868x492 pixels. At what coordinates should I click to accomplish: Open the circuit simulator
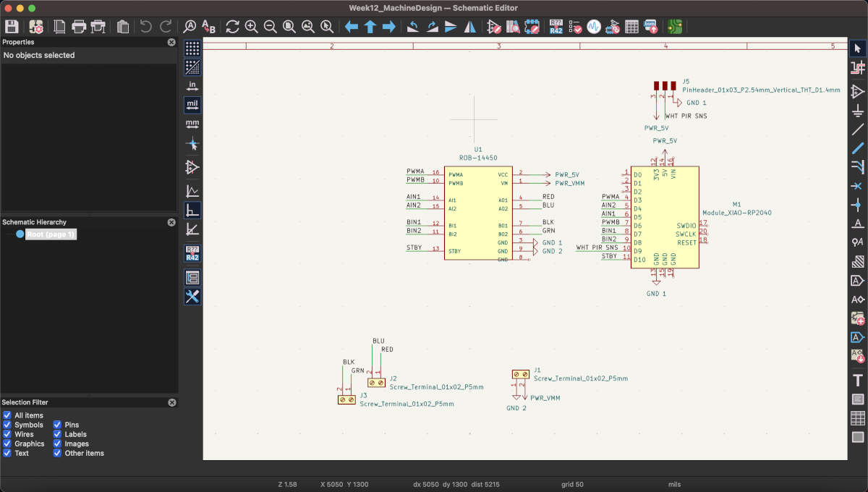(594, 27)
